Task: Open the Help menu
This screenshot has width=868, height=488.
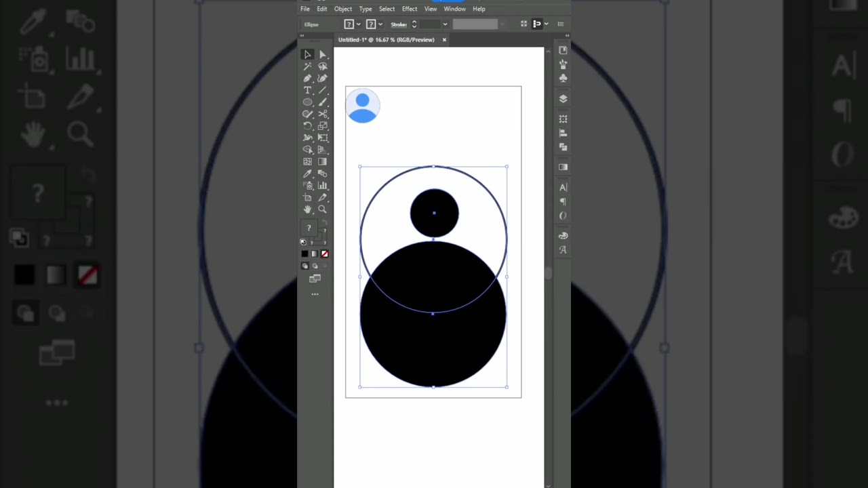Action: 479,9
